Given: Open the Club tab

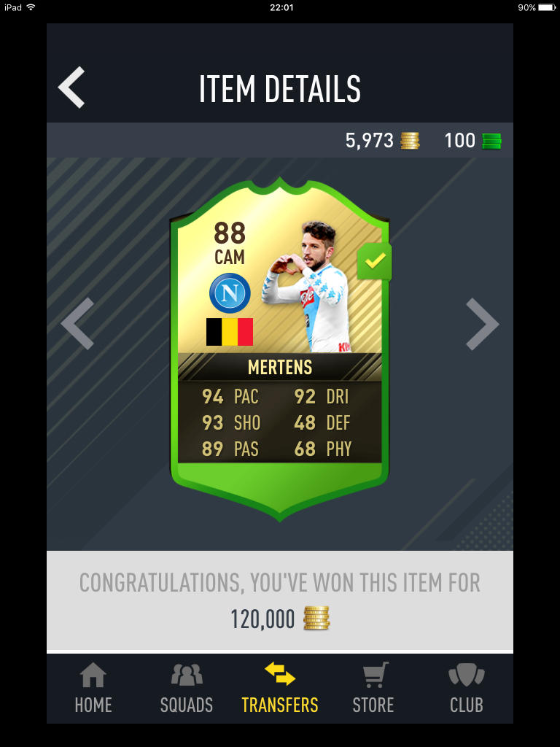Looking at the screenshot, I should coord(466,689).
